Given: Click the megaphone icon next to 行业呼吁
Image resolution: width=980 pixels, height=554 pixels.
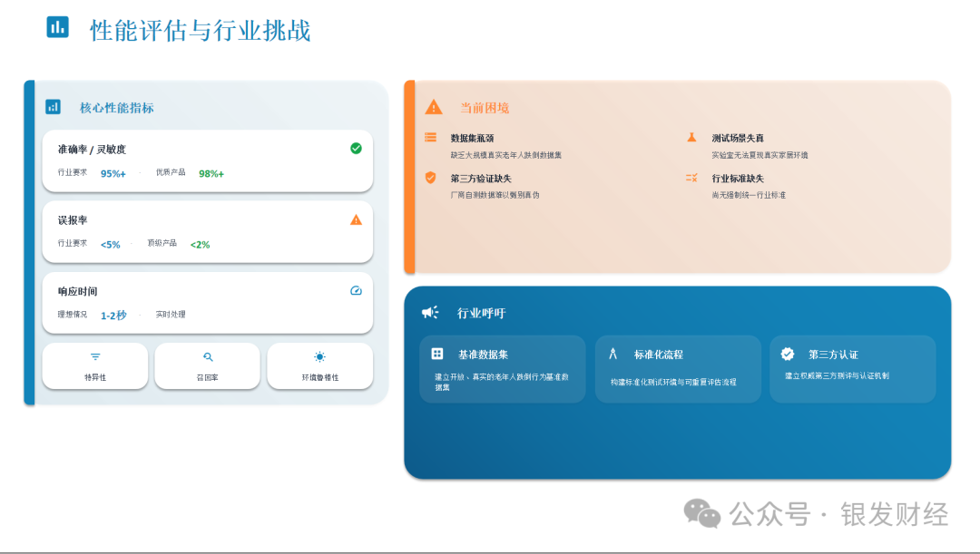Looking at the screenshot, I should (x=430, y=313).
